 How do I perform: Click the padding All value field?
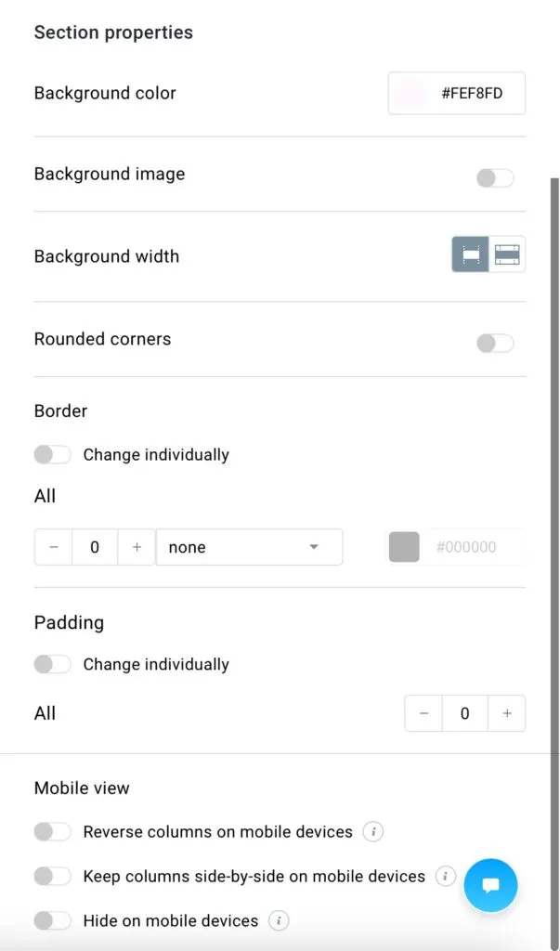(x=464, y=713)
